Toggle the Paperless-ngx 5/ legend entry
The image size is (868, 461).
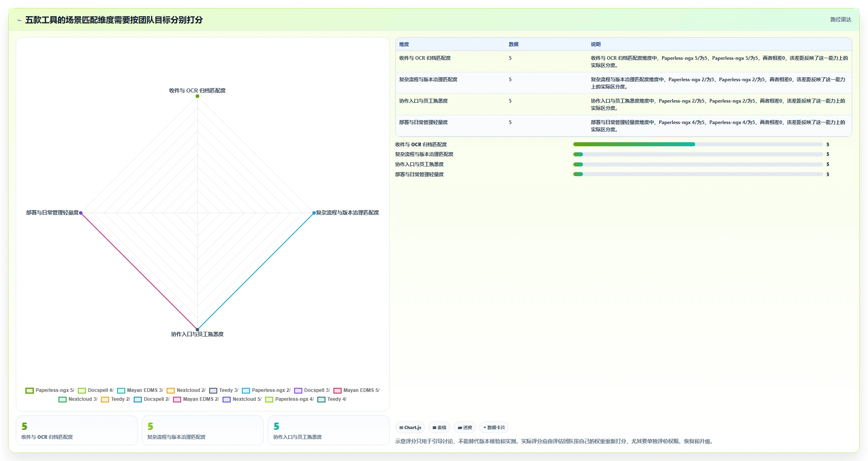[x=50, y=390]
